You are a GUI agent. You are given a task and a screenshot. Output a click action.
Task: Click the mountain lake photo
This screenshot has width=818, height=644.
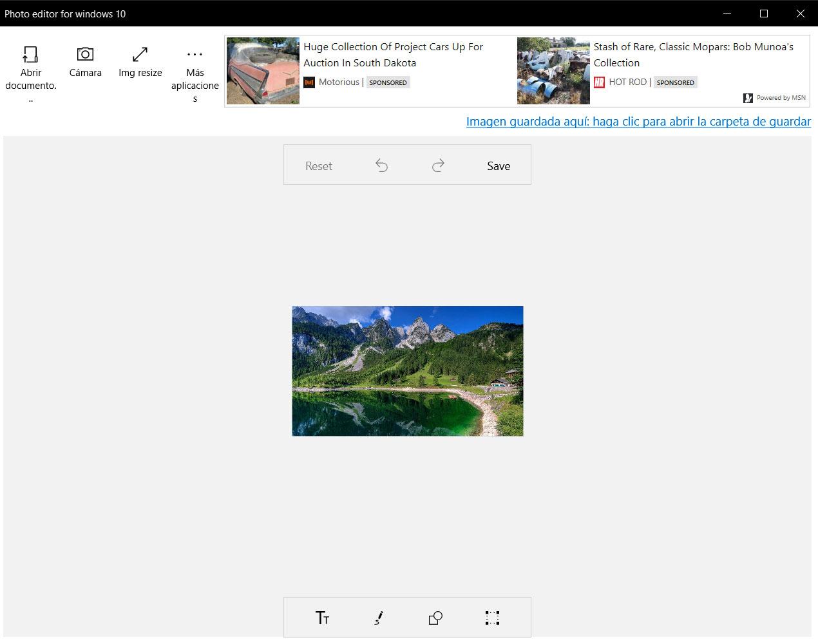[408, 371]
